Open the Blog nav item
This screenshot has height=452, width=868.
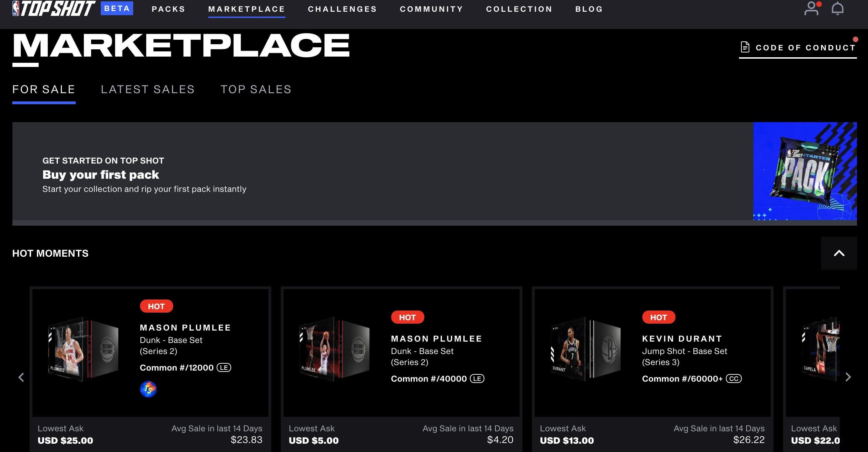coord(589,9)
